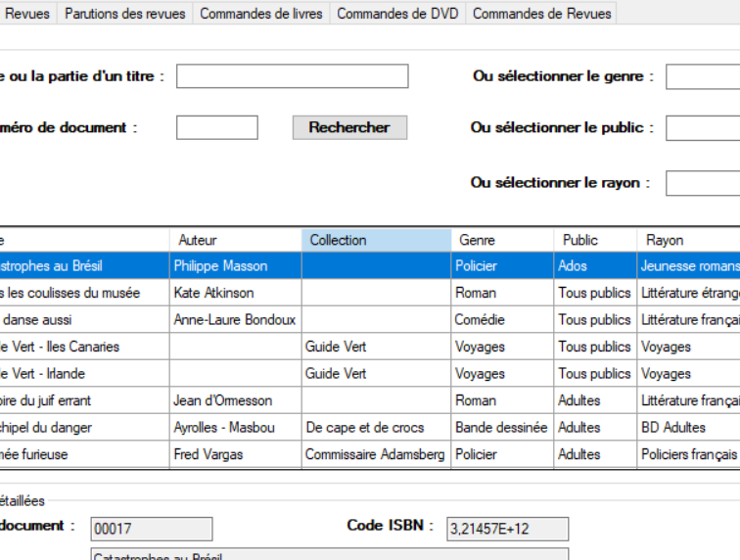Focus the title search text field
The width and height of the screenshot is (740, 560).
(x=292, y=76)
